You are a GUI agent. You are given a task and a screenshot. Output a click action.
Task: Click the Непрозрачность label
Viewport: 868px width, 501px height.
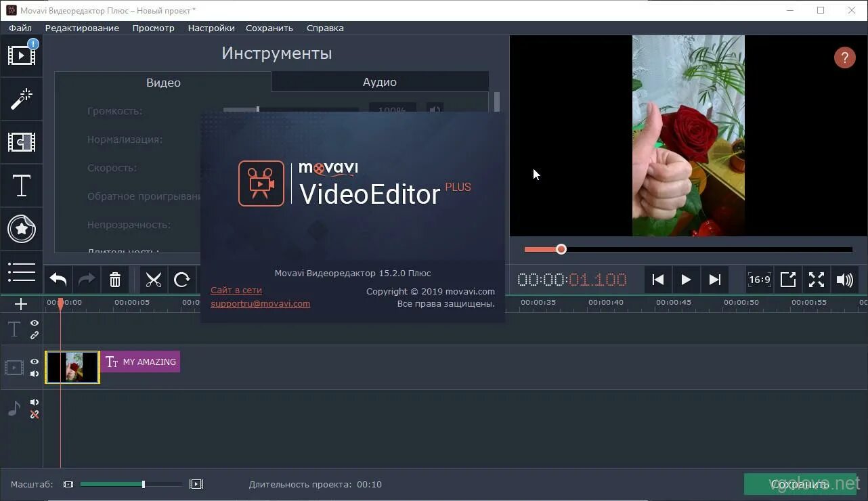coord(129,225)
